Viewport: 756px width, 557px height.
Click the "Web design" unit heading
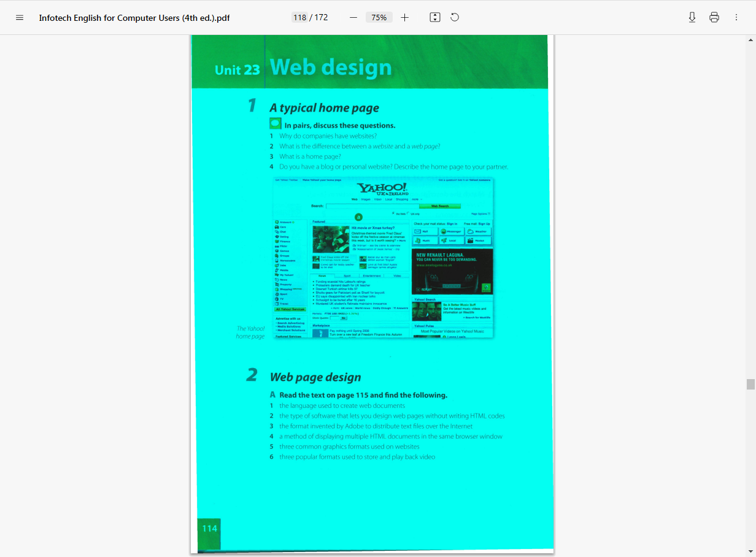(330, 67)
